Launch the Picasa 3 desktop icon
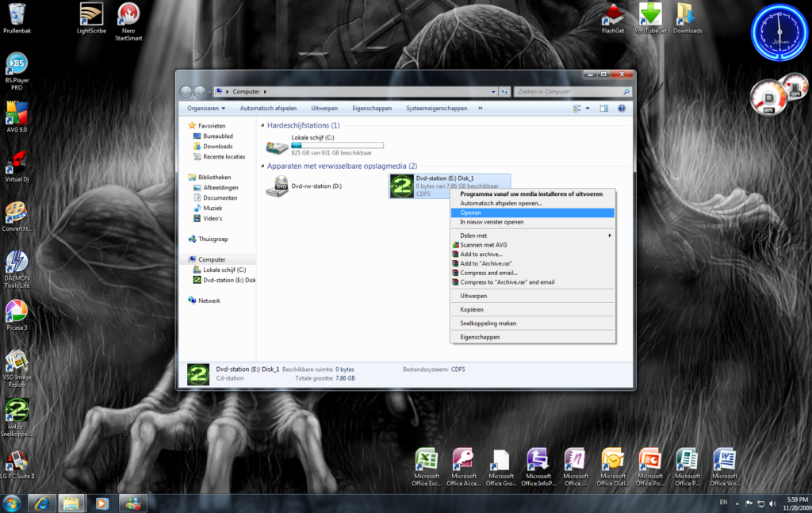812x513 pixels. pos(17,316)
